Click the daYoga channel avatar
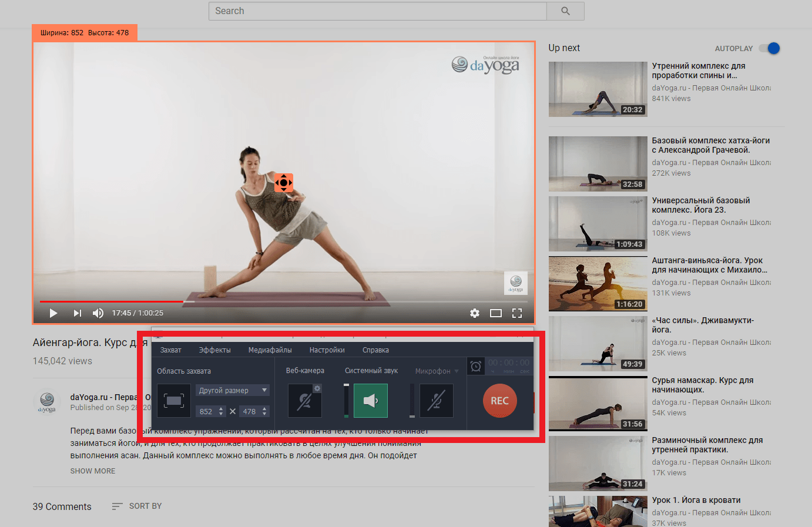The width and height of the screenshot is (812, 527). coord(47,401)
